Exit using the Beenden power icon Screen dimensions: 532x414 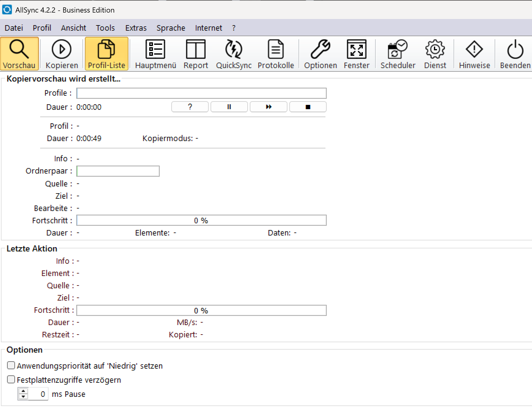tap(515, 50)
